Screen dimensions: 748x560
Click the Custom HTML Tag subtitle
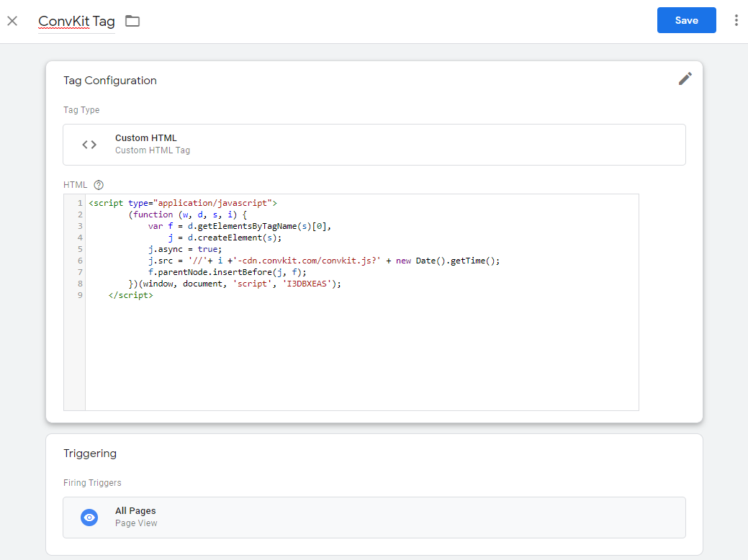[x=153, y=150]
